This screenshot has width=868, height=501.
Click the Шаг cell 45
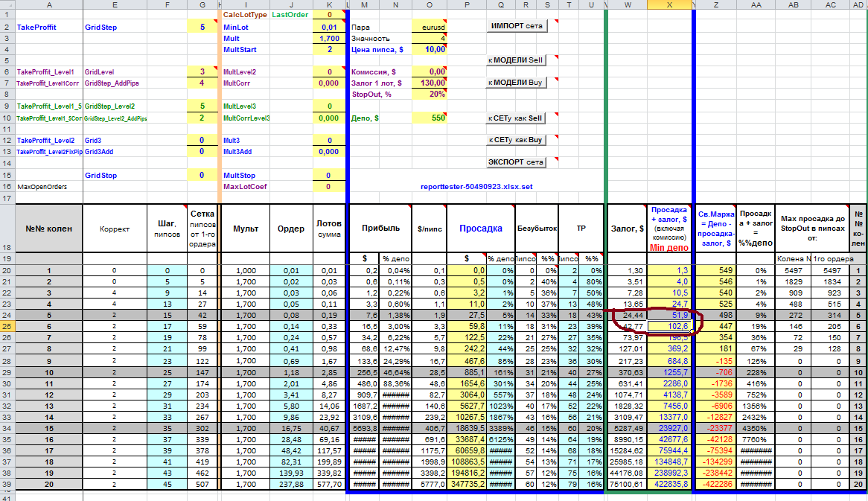tap(167, 484)
